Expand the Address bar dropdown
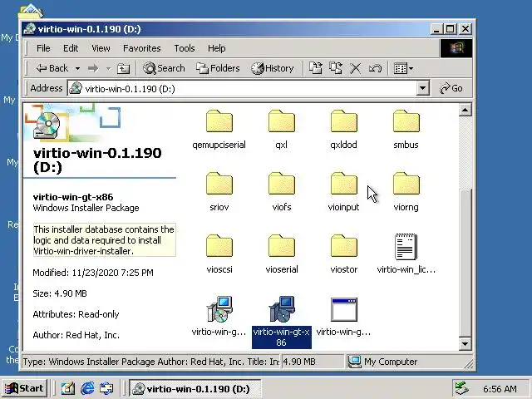532x399 pixels. (422, 89)
